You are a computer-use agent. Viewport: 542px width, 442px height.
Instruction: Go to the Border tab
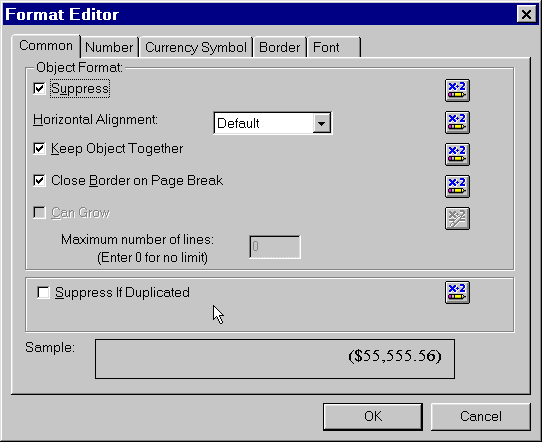point(280,47)
